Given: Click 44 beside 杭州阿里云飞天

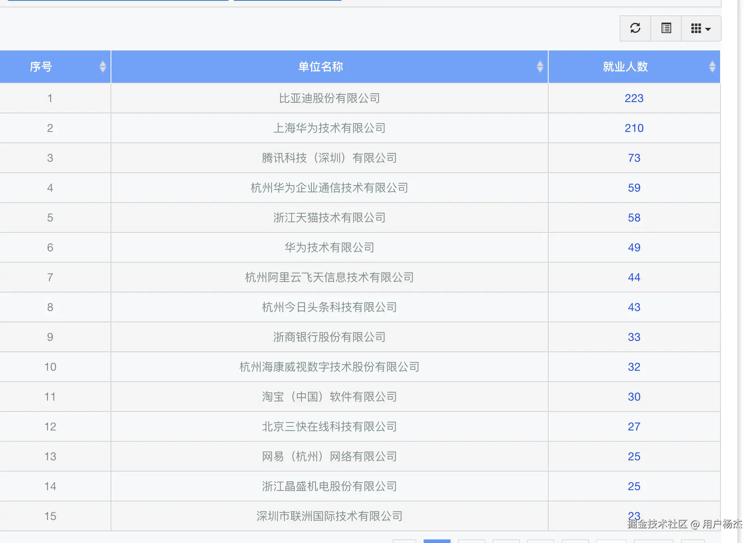Looking at the screenshot, I should (634, 277).
